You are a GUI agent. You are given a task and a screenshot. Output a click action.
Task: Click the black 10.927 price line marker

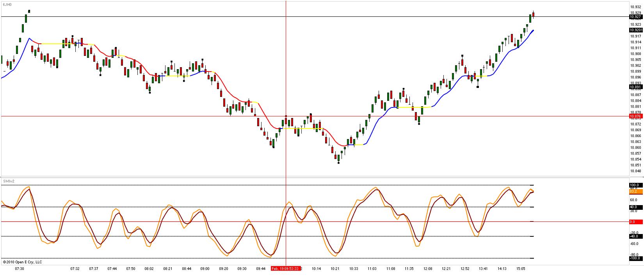point(635,17)
